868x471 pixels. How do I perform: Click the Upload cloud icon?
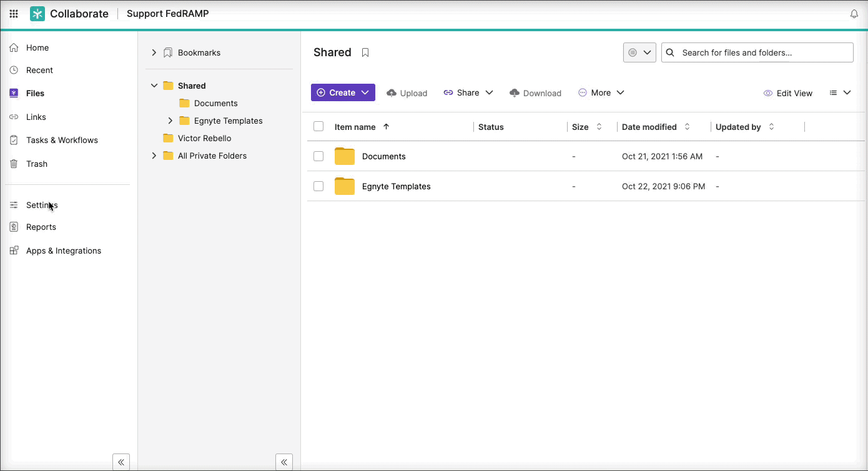tap(392, 93)
